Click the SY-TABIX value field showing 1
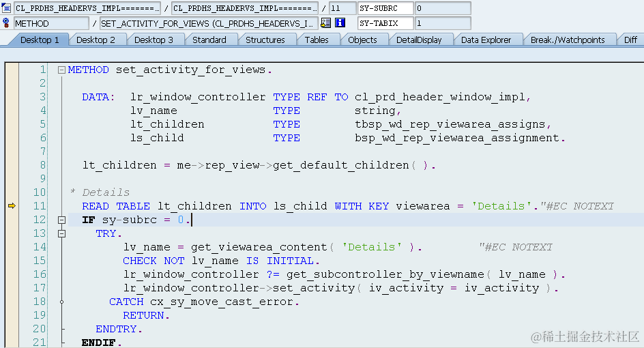Image resolution: width=644 pixels, height=348 pixels. pyautogui.click(x=443, y=23)
